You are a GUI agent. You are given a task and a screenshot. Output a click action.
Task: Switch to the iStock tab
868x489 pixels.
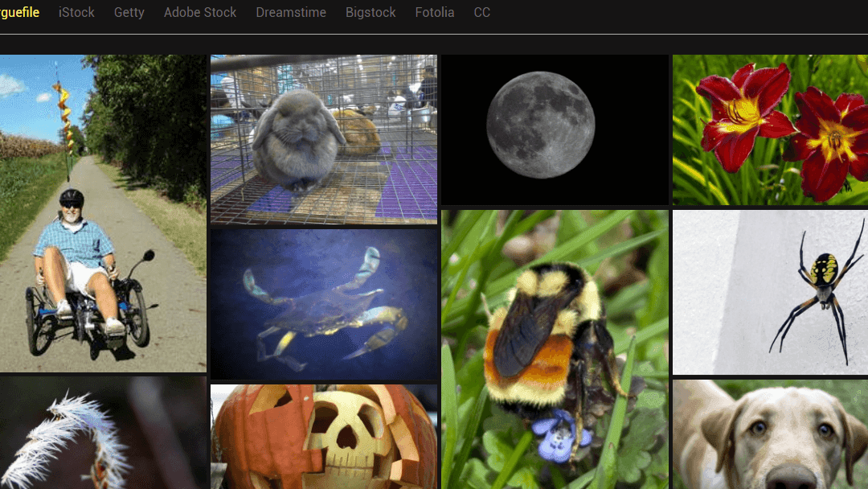[76, 12]
